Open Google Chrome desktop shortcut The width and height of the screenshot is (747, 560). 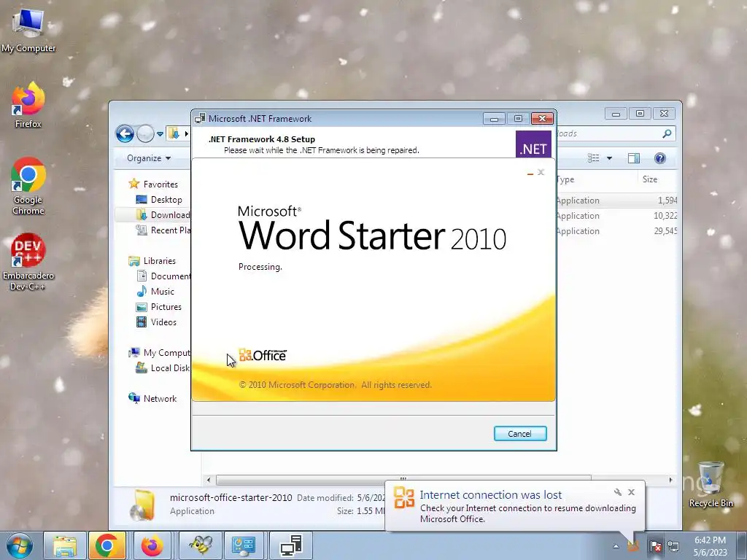coord(28,186)
